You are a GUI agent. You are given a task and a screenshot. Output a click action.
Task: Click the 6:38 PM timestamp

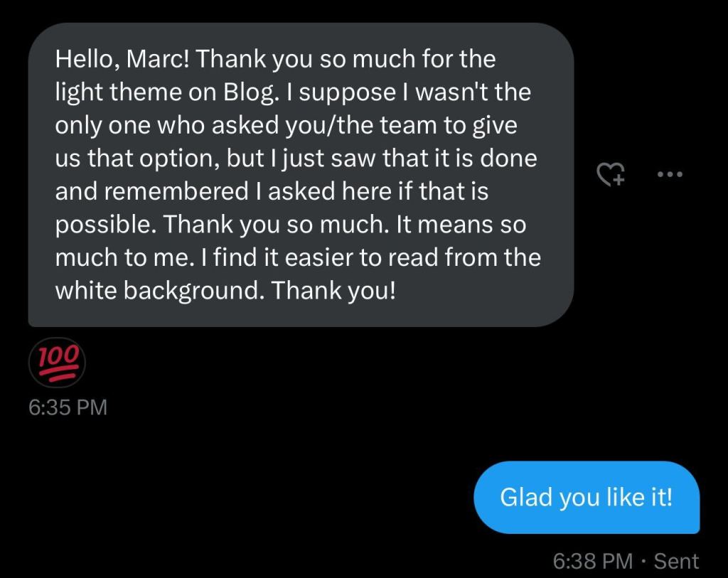point(592,561)
